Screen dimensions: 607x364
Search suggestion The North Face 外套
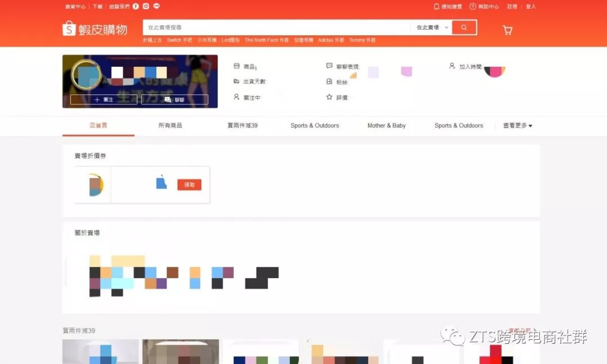(267, 40)
